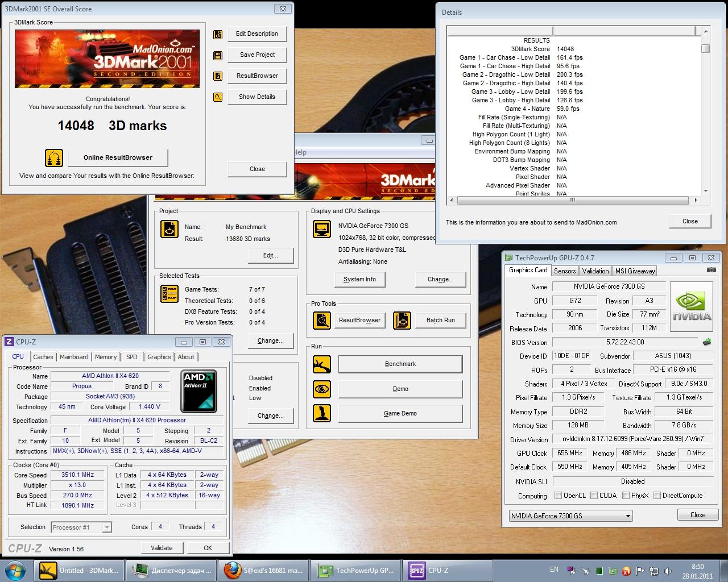
Task: Click the EN language indicator in tray
Action: [x=554, y=569]
